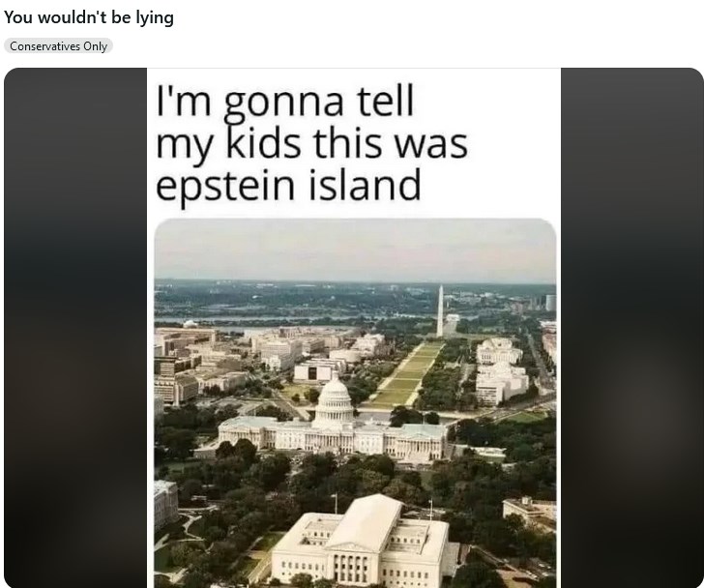
Task: Click the blurred right margin of the image
Action: [632, 328]
